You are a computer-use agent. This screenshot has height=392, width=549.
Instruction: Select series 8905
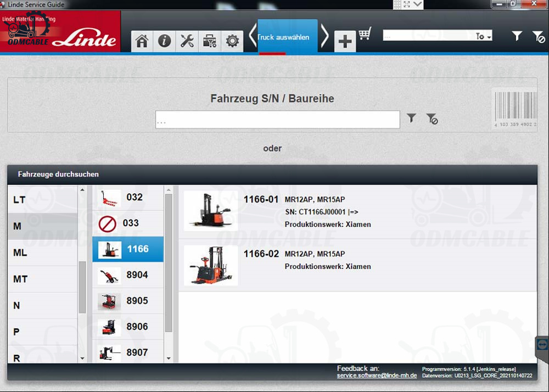point(128,301)
